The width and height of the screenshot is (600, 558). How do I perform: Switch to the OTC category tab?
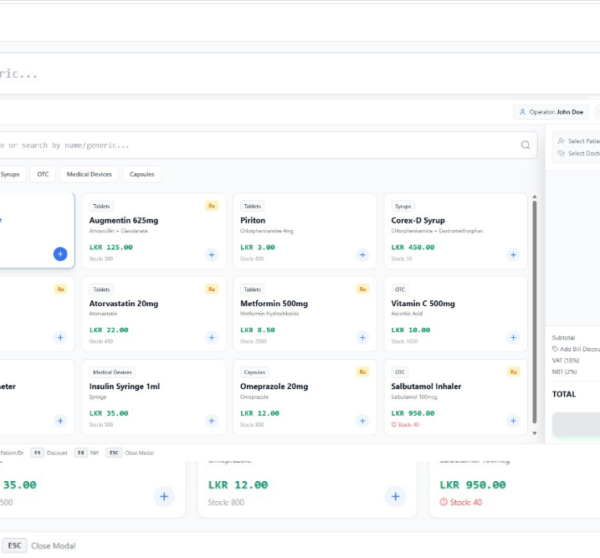pyautogui.click(x=43, y=174)
